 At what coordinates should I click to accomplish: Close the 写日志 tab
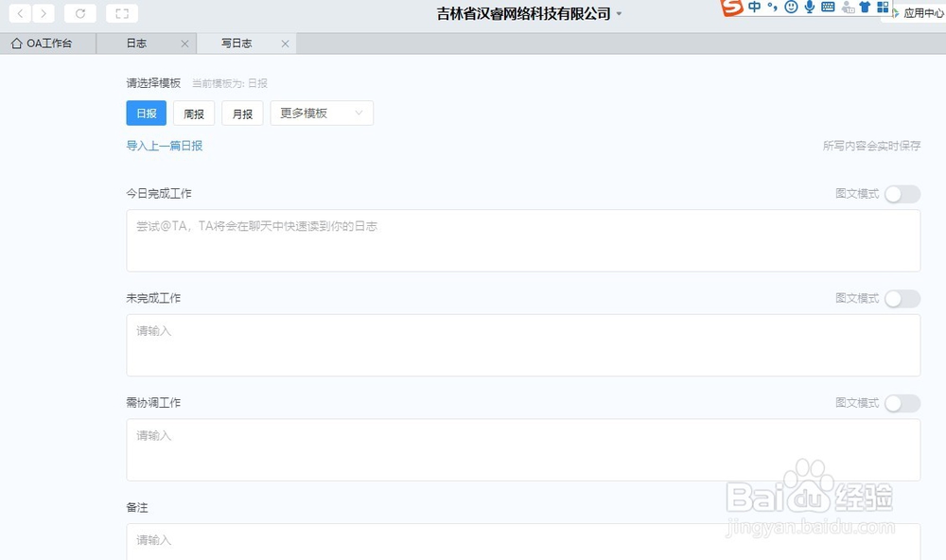[285, 44]
